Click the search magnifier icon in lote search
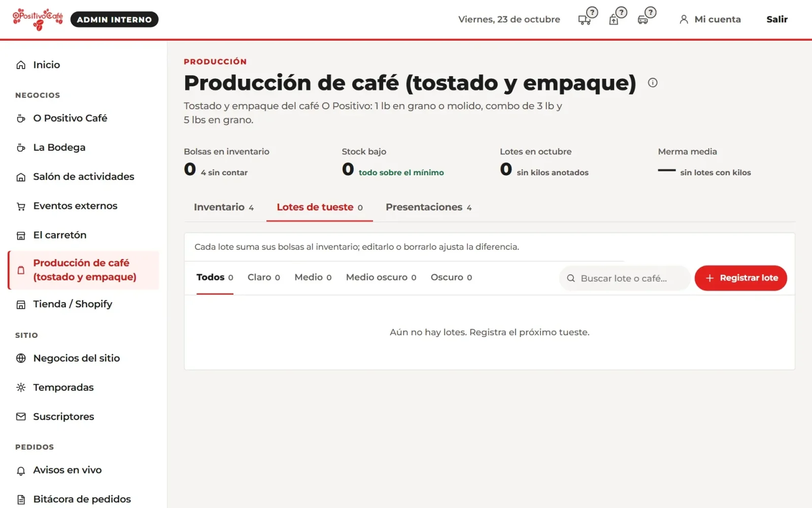Screen dimensions: 812x508 [x=571, y=278]
